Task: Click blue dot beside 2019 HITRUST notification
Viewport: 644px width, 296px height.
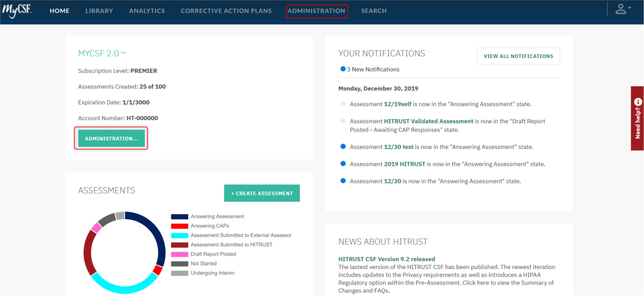Action: [x=343, y=164]
